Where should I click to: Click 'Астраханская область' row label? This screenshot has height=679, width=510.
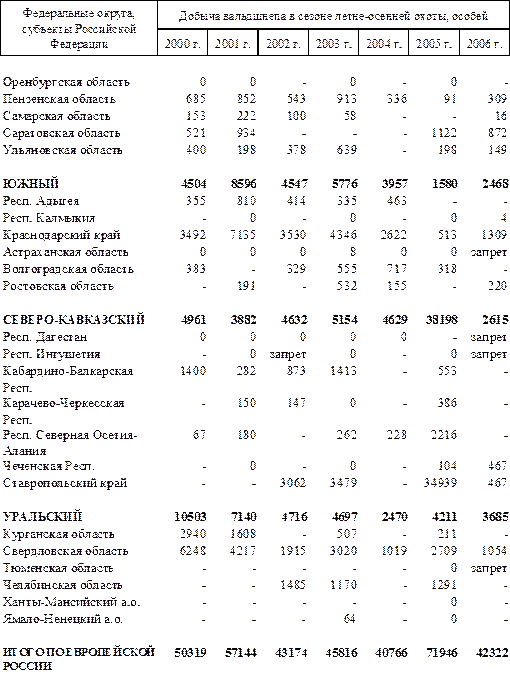click(65, 252)
